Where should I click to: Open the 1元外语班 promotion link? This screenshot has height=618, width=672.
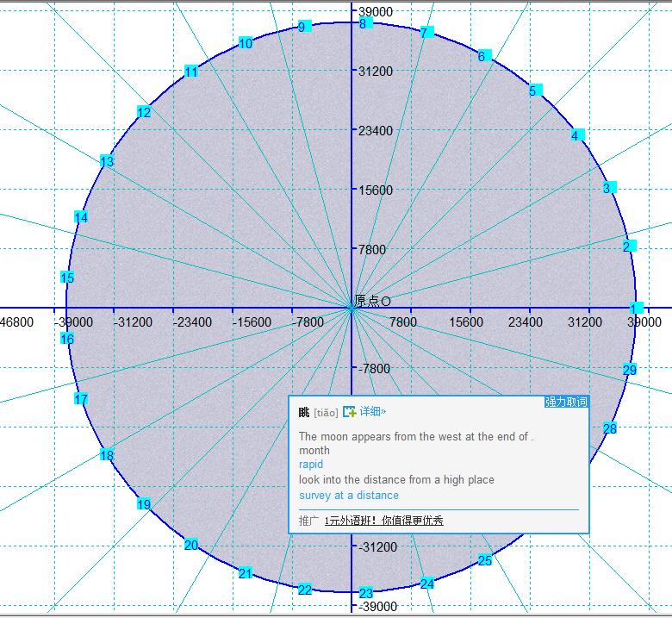point(384,521)
